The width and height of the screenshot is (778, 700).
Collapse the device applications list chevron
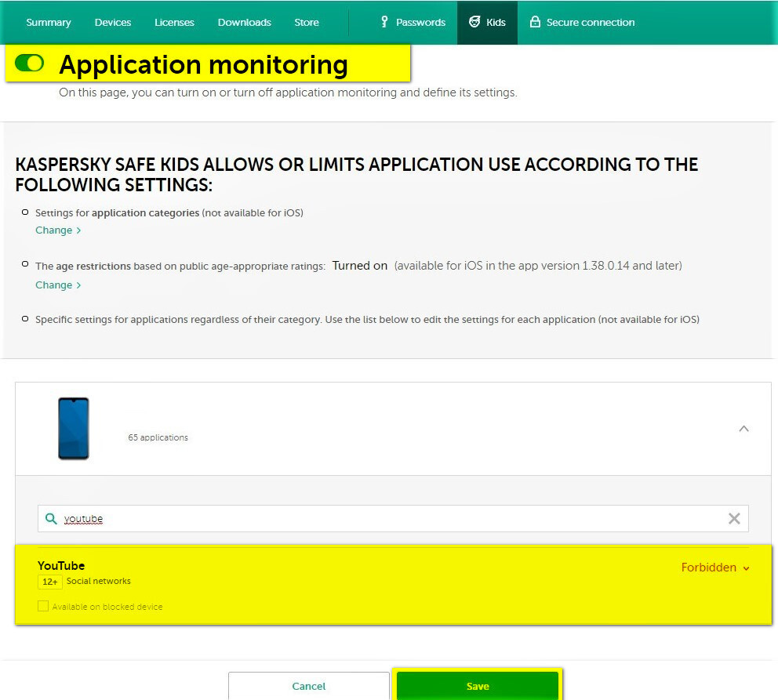[743, 429]
